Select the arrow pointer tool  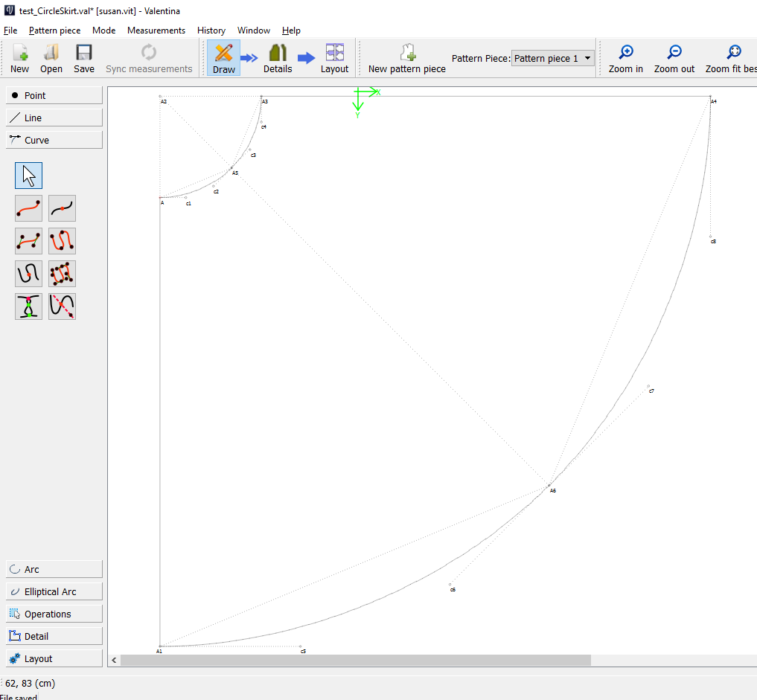[28, 176]
